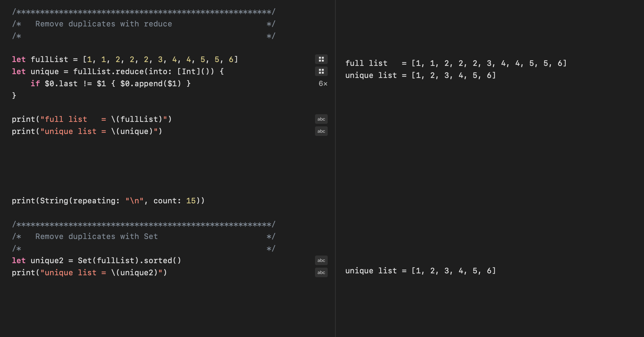644x337 pixels.
Task: Click the $0.append($1) statement
Action: [x=150, y=84]
